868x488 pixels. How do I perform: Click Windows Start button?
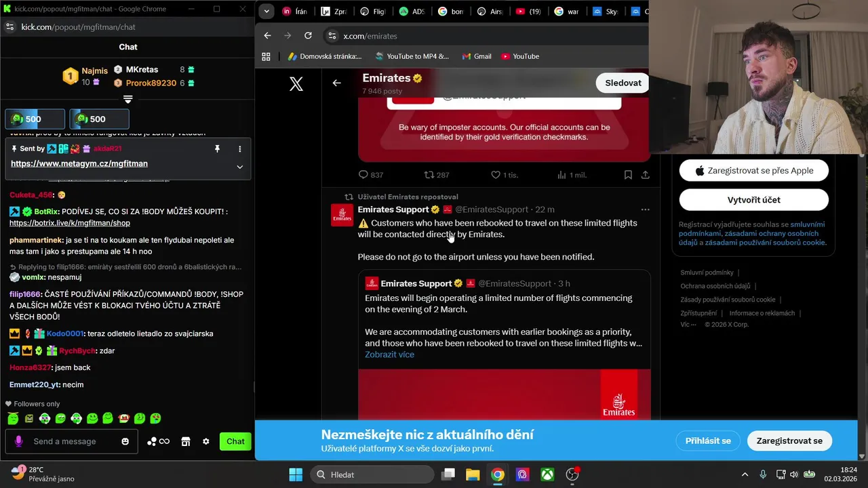point(296,474)
